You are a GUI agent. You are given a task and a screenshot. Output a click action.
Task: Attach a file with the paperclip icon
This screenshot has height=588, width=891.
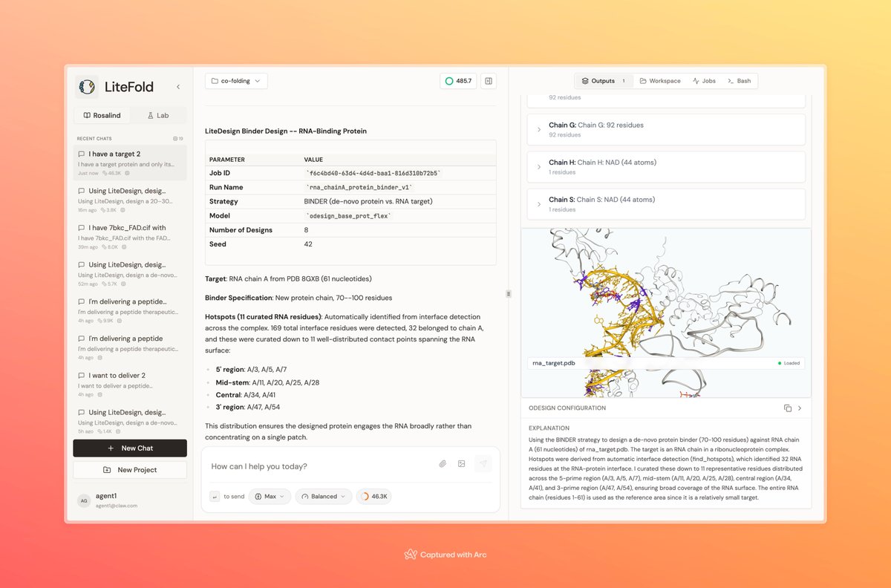(x=443, y=463)
